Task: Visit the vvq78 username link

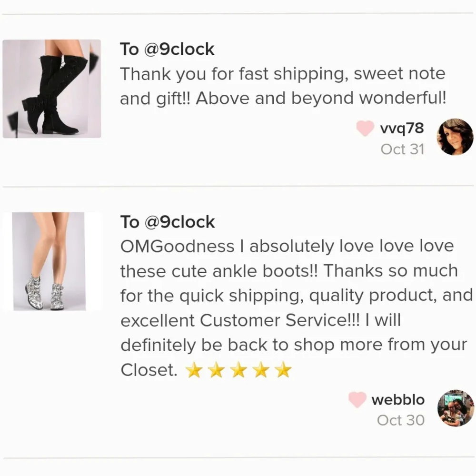Action: [x=402, y=128]
